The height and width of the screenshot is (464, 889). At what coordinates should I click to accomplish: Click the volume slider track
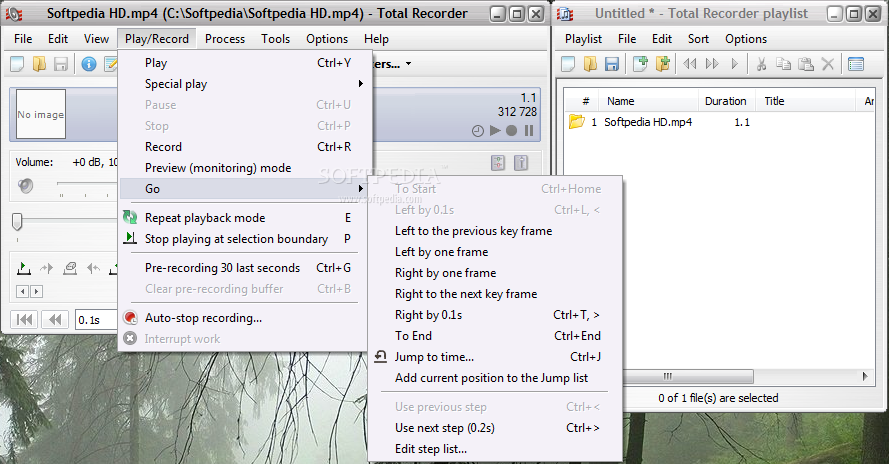[x=86, y=184]
